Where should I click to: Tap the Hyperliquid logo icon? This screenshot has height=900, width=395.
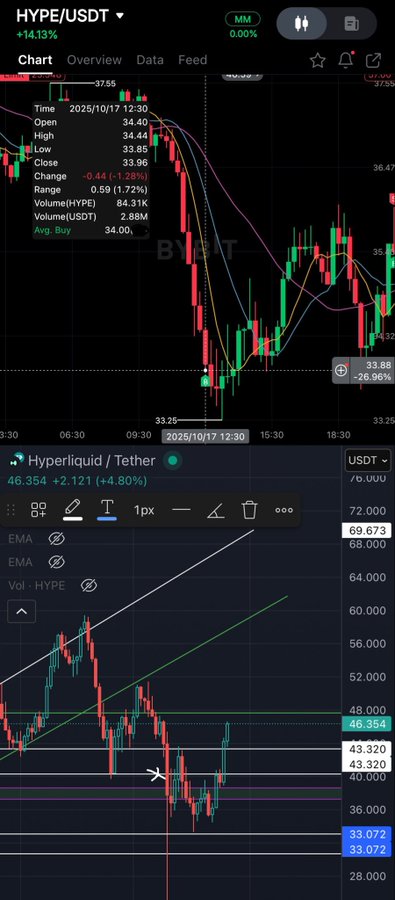(x=17, y=460)
